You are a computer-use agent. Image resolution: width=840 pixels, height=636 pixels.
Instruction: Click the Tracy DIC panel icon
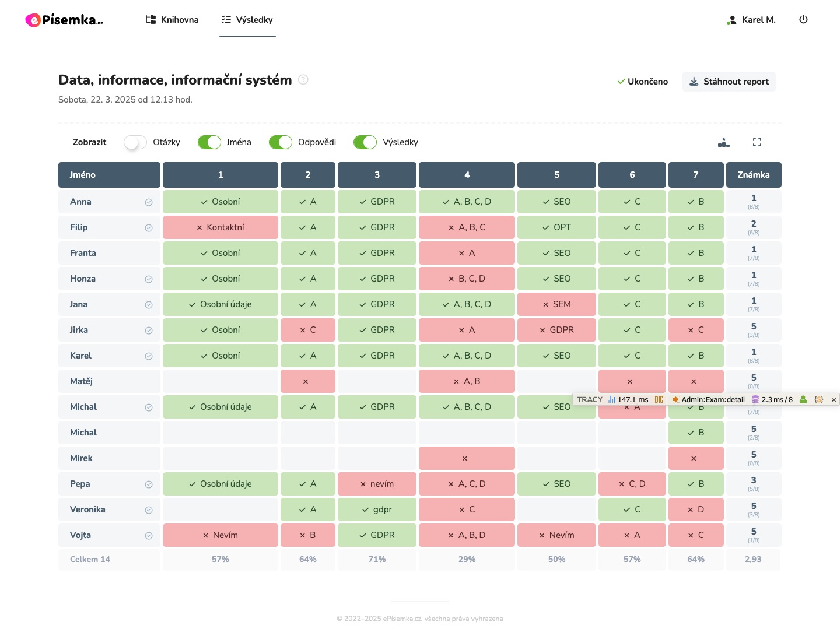click(659, 399)
